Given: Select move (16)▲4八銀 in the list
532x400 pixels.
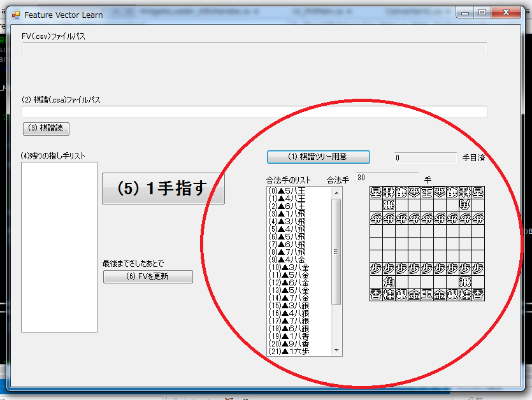Looking at the screenshot, I should pyautogui.click(x=289, y=313).
